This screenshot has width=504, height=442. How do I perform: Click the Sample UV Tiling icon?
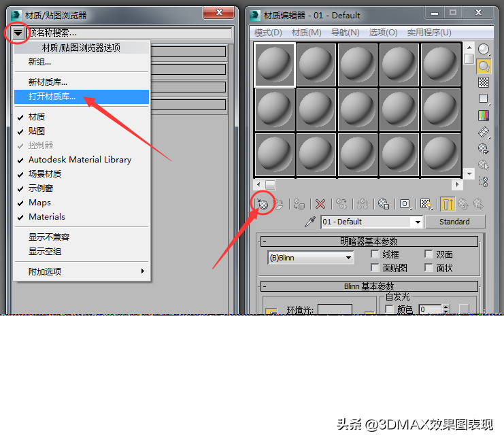484,99
